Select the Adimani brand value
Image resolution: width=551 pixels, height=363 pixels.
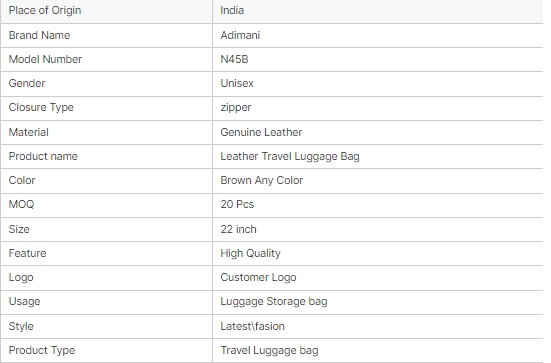[240, 35]
